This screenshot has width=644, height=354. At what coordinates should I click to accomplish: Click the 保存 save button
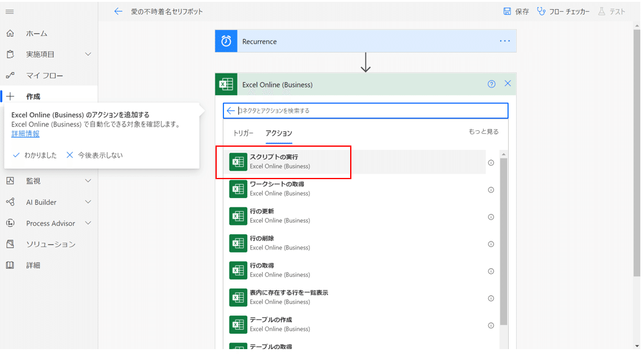(x=516, y=12)
